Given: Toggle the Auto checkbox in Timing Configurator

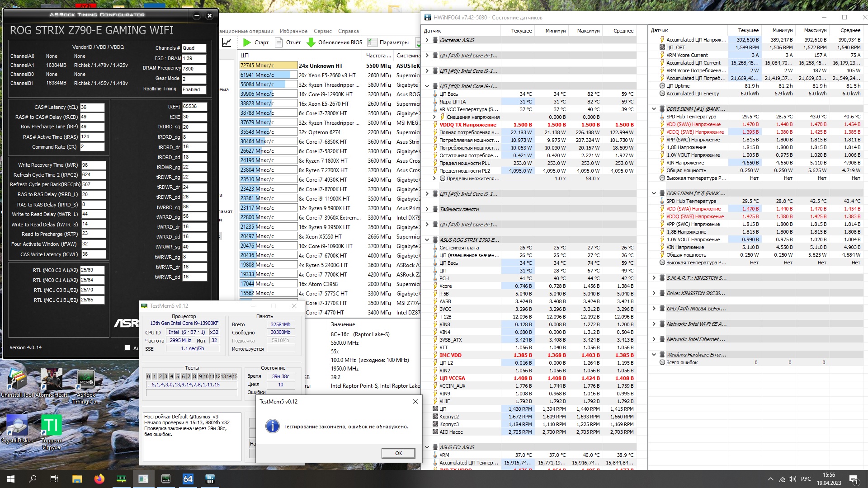Looking at the screenshot, I should click(127, 347).
